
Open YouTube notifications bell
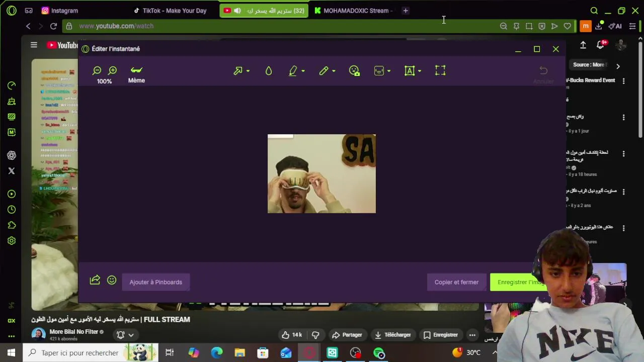(600, 45)
